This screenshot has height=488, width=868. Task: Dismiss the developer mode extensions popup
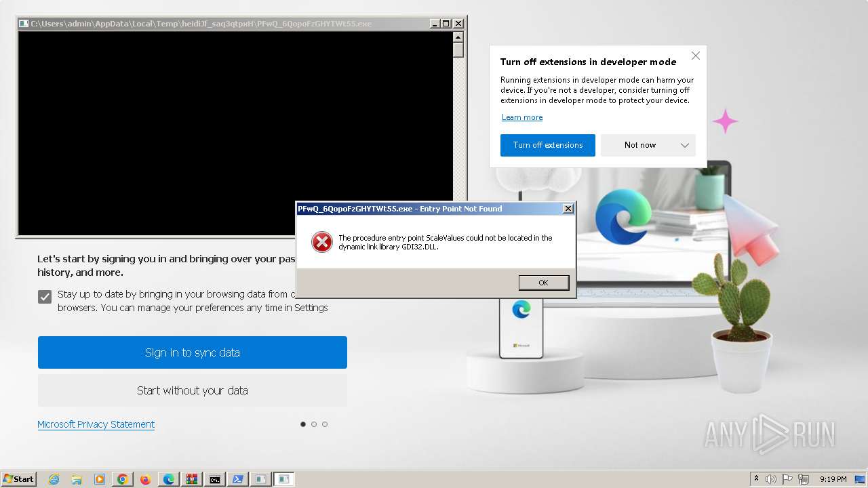(695, 56)
